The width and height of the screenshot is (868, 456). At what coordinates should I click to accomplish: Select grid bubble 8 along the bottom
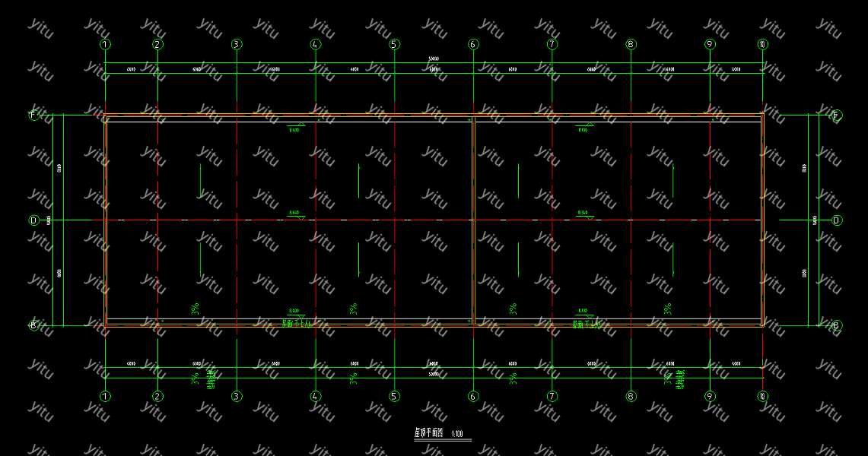point(631,396)
